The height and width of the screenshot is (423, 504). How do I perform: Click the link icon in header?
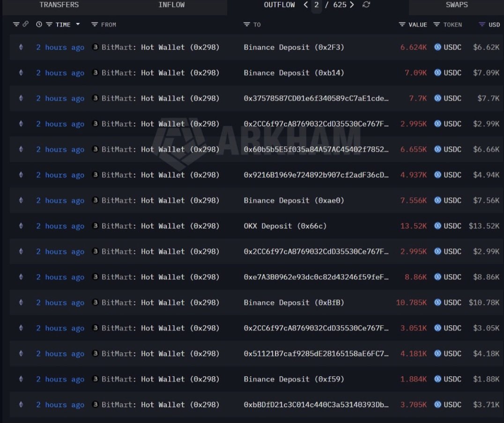click(25, 24)
